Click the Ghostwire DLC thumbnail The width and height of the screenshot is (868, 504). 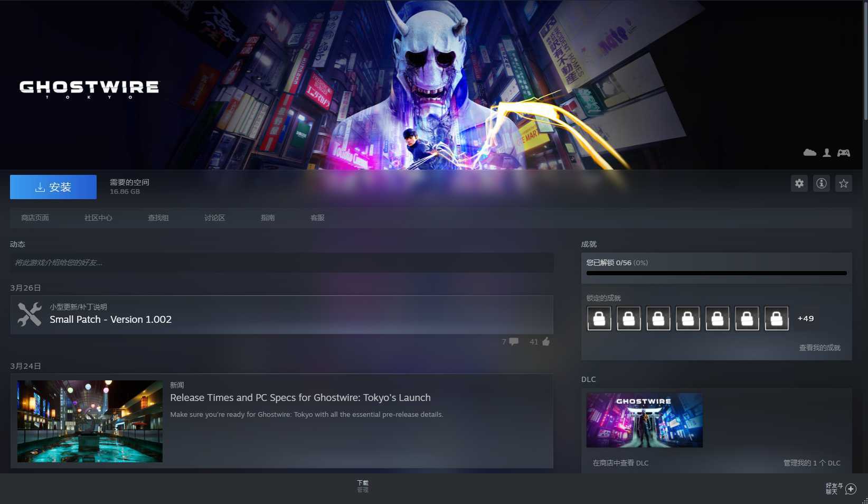pos(645,420)
